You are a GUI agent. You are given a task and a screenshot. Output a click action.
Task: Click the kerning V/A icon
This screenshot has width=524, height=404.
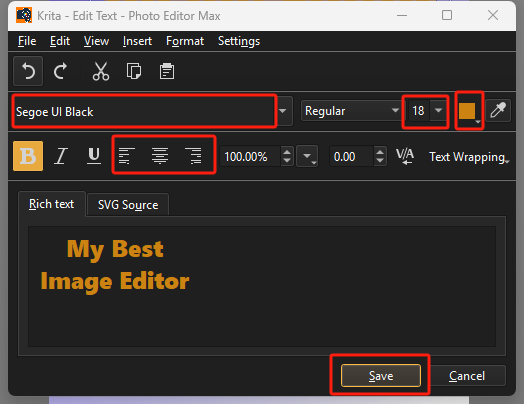point(405,156)
